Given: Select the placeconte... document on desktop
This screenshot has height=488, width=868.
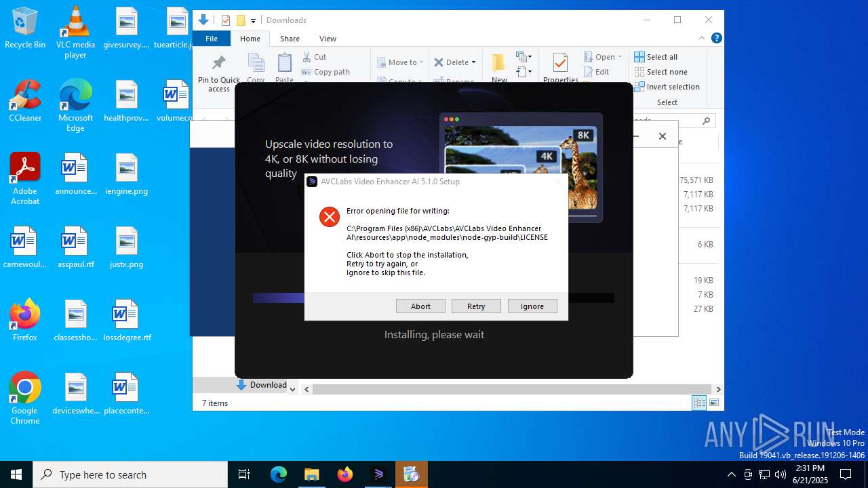Looking at the screenshot, I should click(x=127, y=394).
